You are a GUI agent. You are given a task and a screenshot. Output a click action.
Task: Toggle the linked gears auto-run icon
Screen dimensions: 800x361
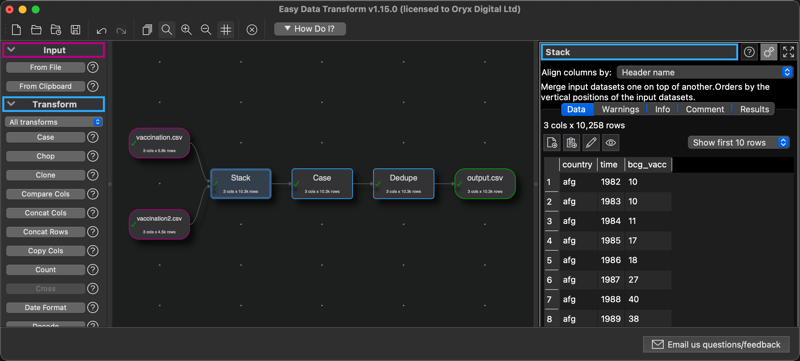pos(769,52)
